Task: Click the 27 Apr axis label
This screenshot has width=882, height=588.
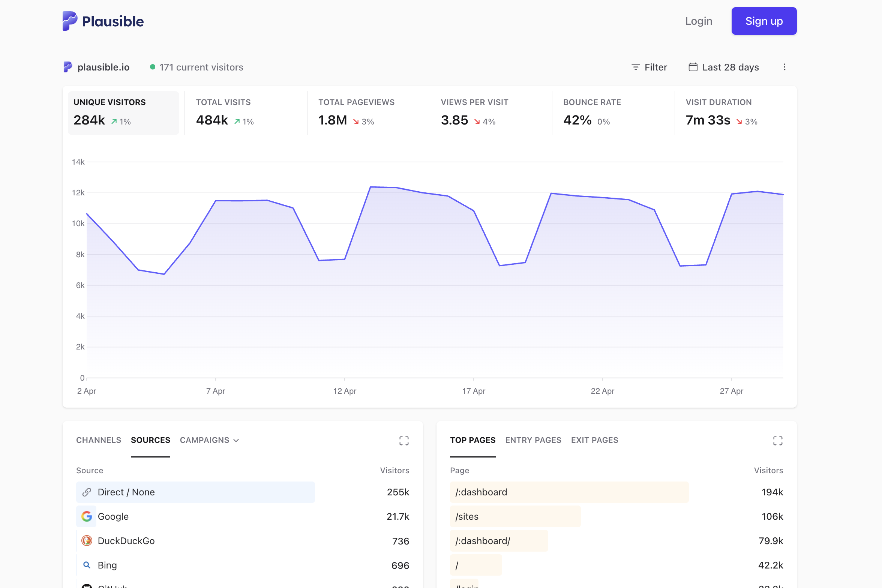Action: coord(732,391)
